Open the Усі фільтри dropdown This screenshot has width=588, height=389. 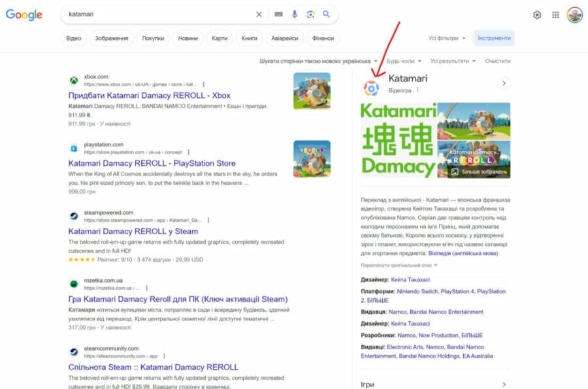pos(447,39)
